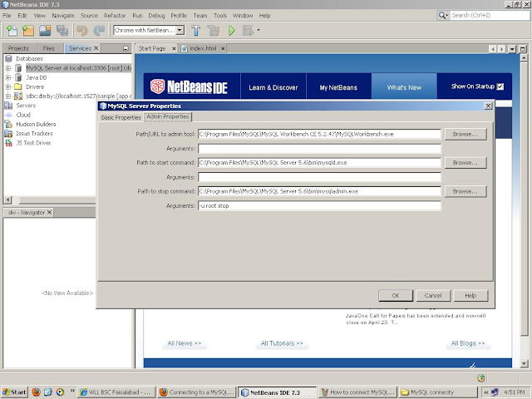Close the Services tab
The height and width of the screenshot is (399, 532).
click(96, 48)
